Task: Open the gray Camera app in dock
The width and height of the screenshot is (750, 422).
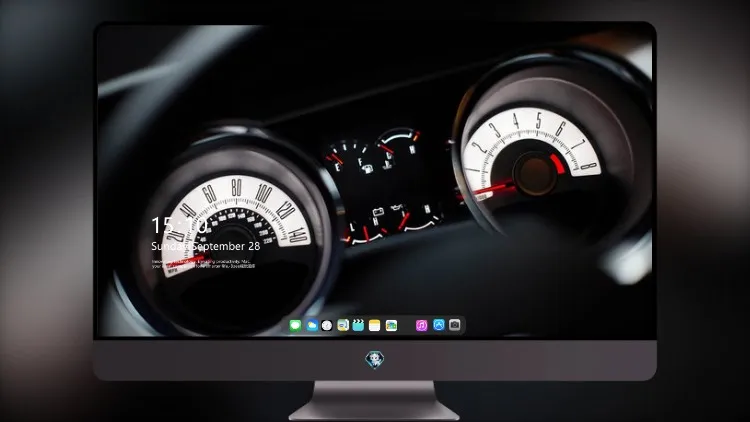Action: click(455, 325)
